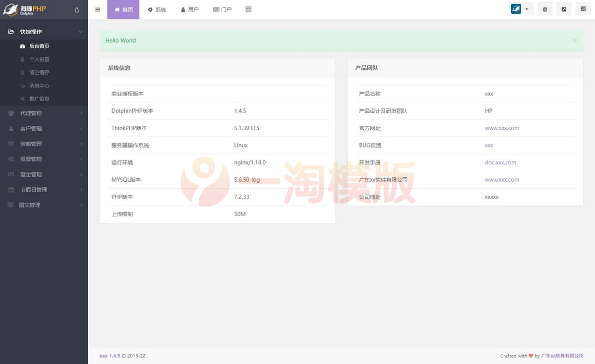
Task: Open the 系统 menu in the top bar
Action: point(157,9)
